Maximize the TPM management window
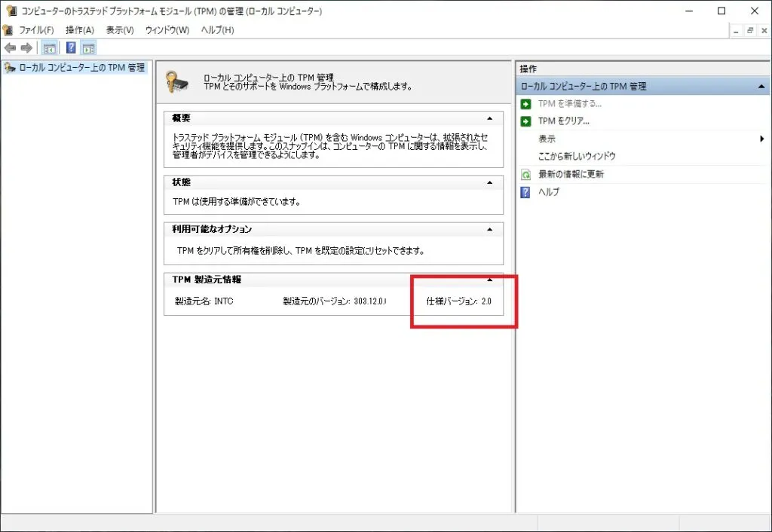The height and width of the screenshot is (532, 772). [721, 11]
